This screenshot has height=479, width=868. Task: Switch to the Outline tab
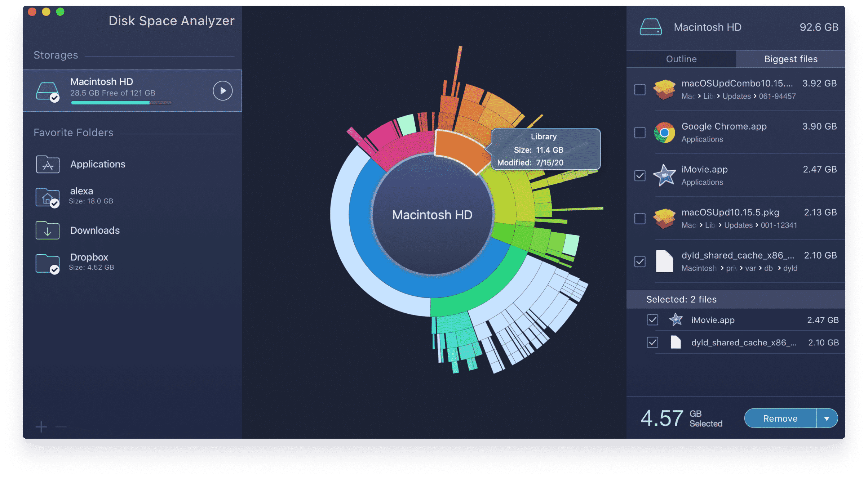pos(681,59)
